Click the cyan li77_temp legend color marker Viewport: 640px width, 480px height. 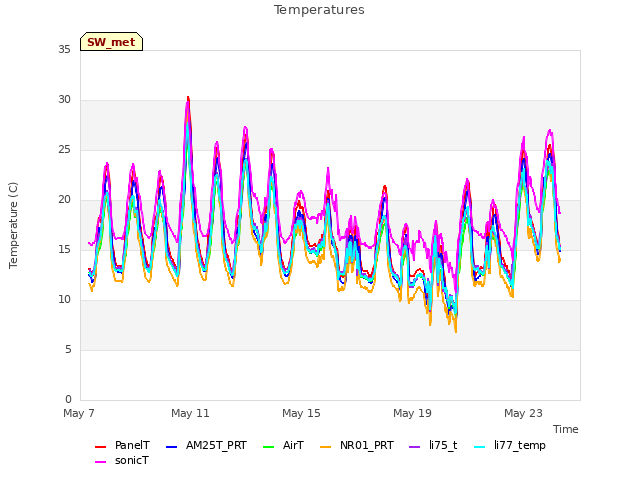point(480,447)
